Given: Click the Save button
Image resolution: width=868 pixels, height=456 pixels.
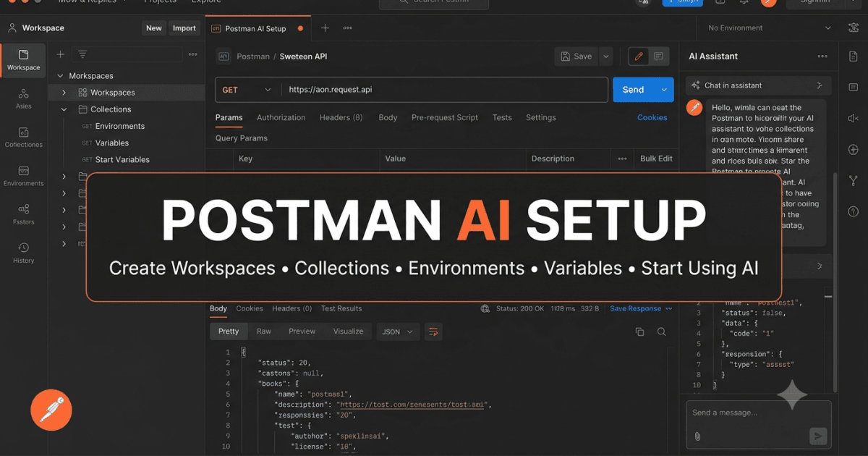Looking at the screenshot, I should click(576, 56).
